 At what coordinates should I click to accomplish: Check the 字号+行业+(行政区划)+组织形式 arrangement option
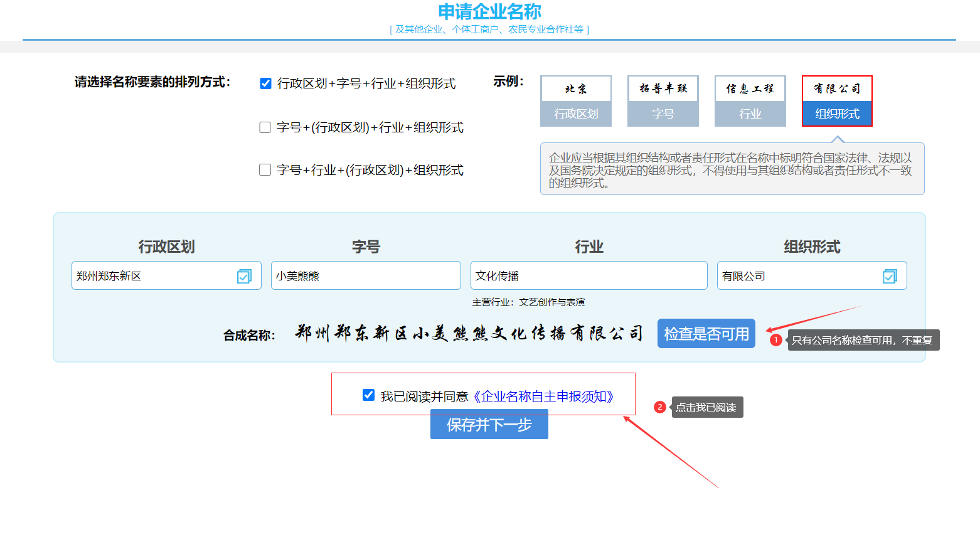pyautogui.click(x=265, y=169)
